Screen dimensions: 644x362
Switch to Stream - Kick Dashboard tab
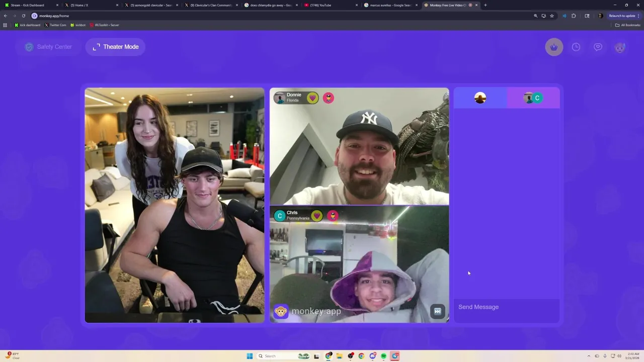pyautogui.click(x=31, y=5)
